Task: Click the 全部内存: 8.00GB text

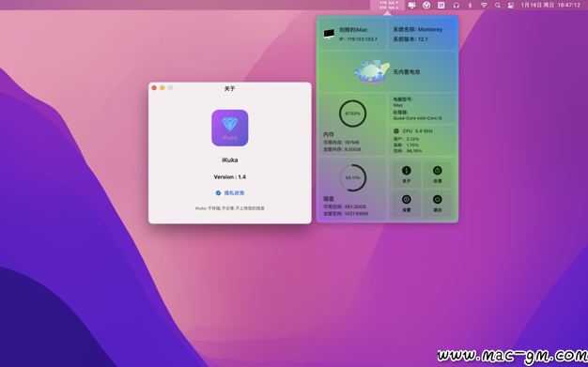Action: (342, 149)
